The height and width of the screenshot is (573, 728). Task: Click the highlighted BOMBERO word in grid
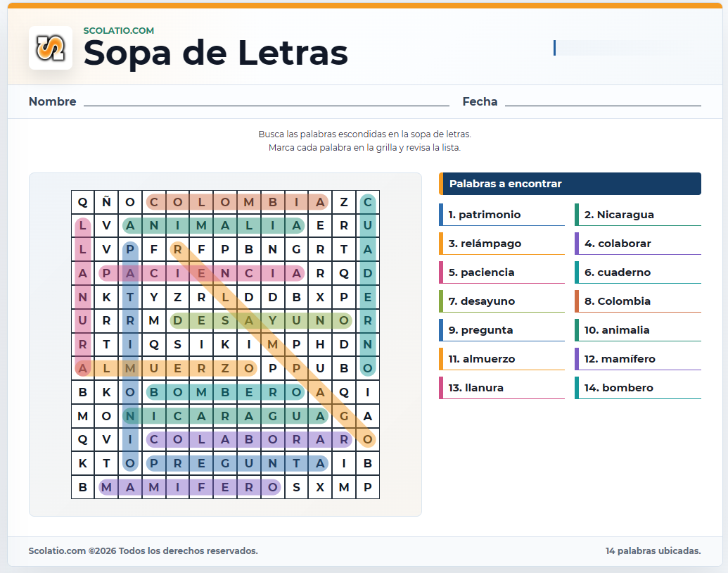[225, 392]
